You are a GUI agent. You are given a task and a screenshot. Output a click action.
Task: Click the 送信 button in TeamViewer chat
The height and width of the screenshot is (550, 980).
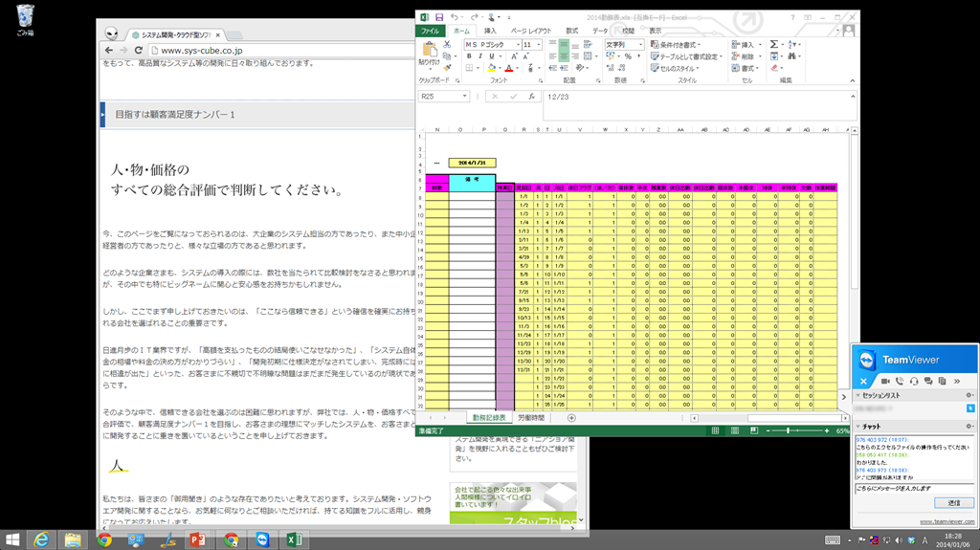954,502
